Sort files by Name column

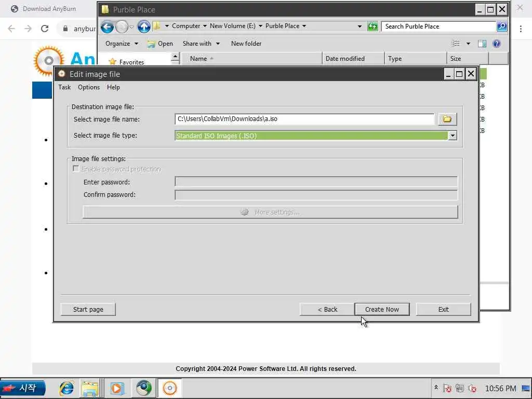tap(252, 58)
